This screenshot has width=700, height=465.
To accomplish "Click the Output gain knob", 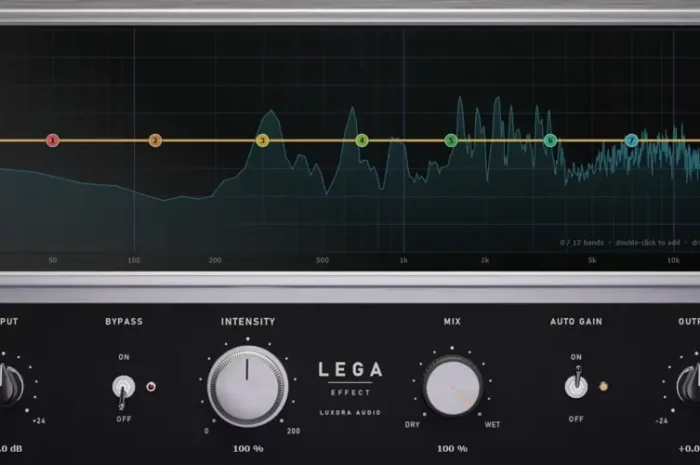I will [688, 385].
